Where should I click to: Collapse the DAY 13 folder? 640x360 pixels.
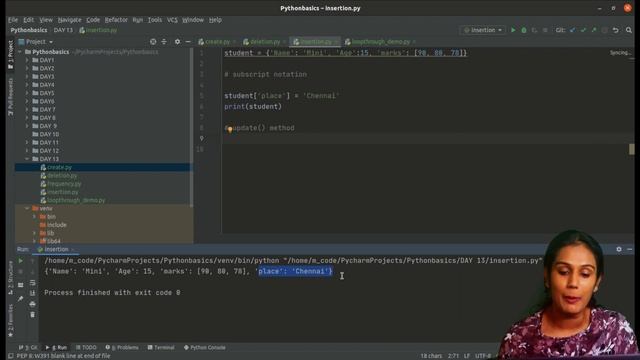pos(27,159)
